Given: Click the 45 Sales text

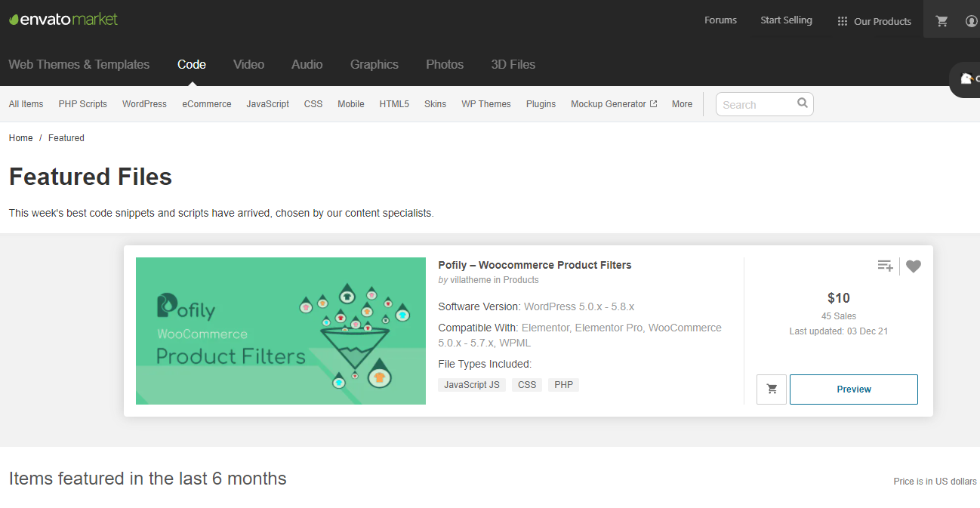Looking at the screenshot, I should coord(839,316).
